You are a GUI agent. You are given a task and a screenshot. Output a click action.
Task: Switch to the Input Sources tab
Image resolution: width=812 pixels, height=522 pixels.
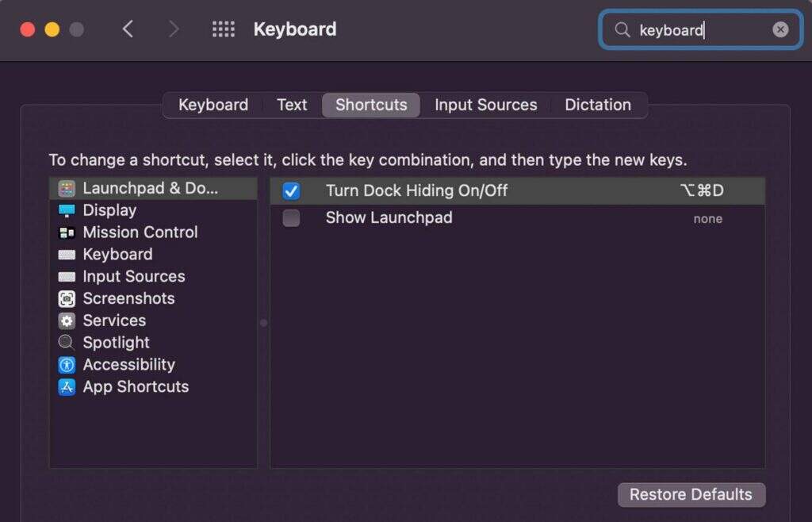tap(485, 105)
